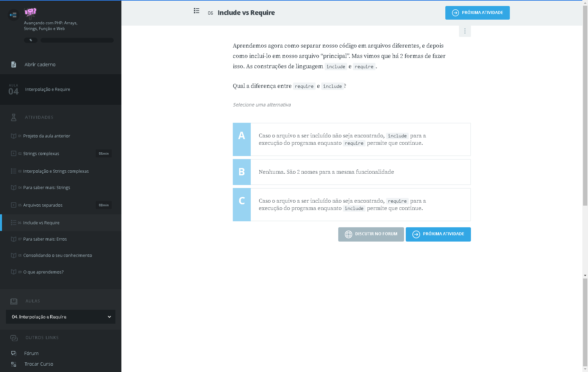Click Discutir no Forum button
The height and width of the screenshot is (372, 588).
371,234
